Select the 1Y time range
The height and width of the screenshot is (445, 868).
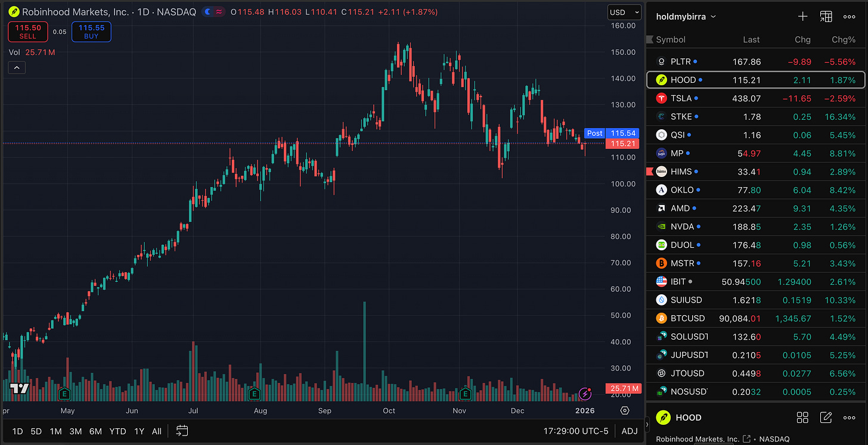tap(139, 431)
